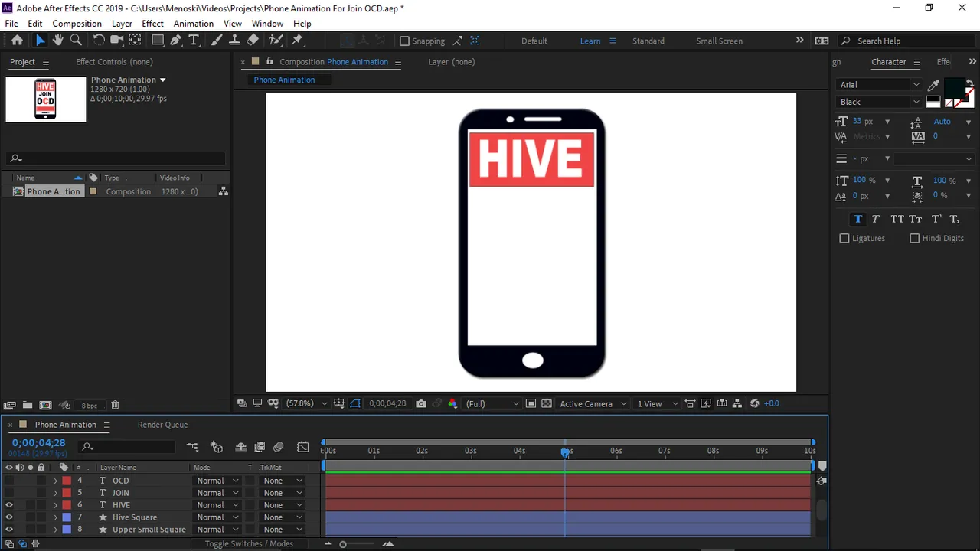Image resolution: width=980 pixels, height=551 pixels.
Task: Open the Animation menu
Action: [193, 24]
